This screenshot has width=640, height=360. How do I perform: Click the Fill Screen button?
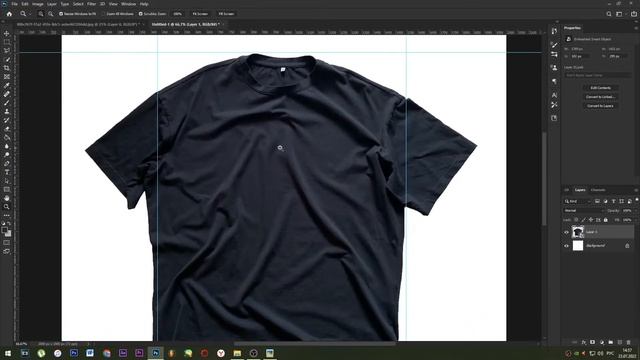[226, 14]
